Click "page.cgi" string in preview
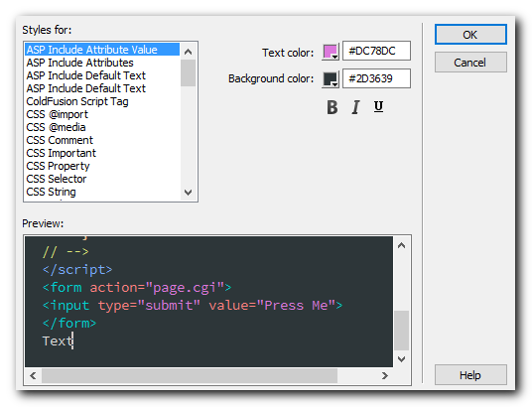This screenshot has width=532, height=407. pyautogui.click(x=185, y=288)
